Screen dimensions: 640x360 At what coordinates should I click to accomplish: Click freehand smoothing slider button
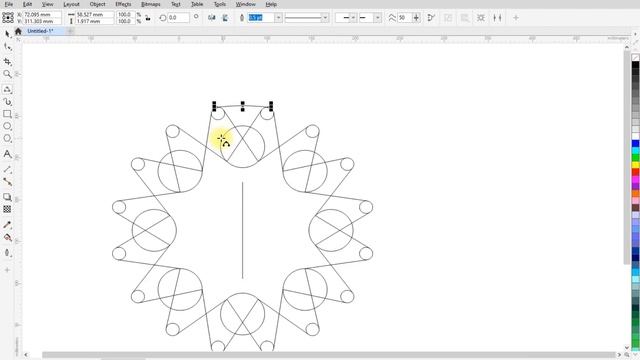[x=416, y=18]
